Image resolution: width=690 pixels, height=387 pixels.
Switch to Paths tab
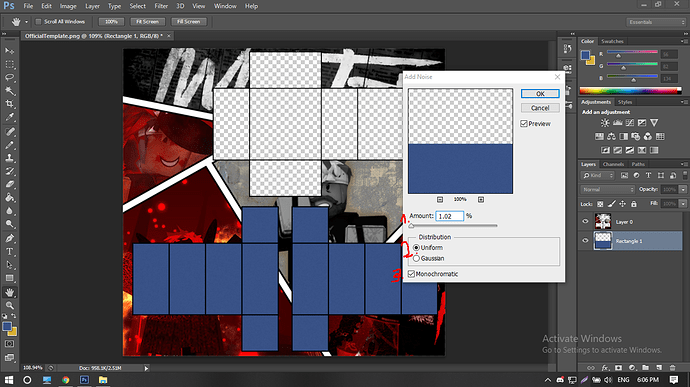coord(638,164)
